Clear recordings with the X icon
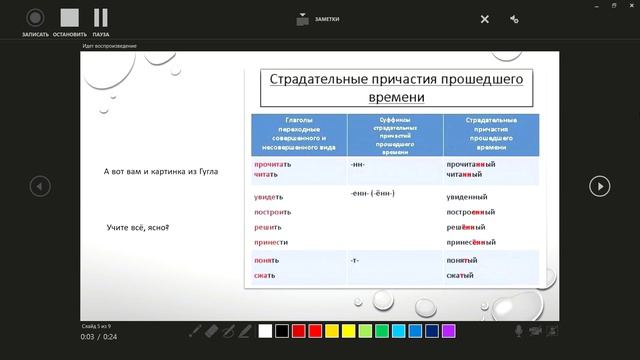 click(484, 19)
